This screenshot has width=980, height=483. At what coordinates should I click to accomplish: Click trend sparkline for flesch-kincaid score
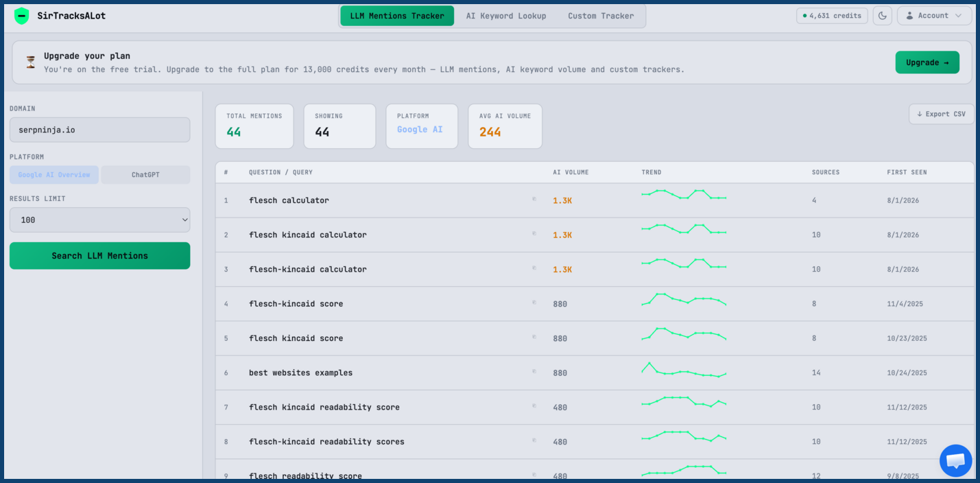(x=684, y=299)
